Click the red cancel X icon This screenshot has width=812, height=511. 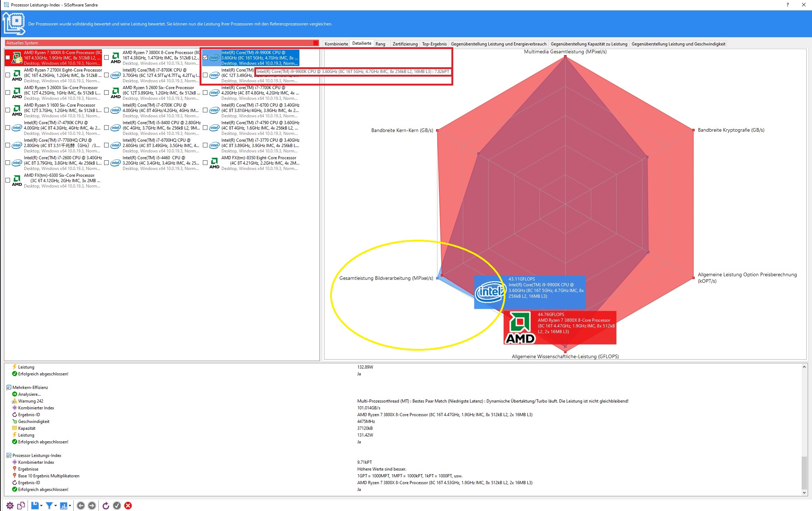coord(128,505)
